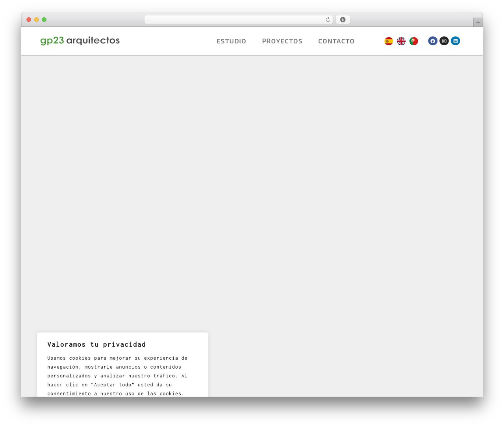Open the ESTUDIO menu item

pyautogui.click(x=231, y=41)
